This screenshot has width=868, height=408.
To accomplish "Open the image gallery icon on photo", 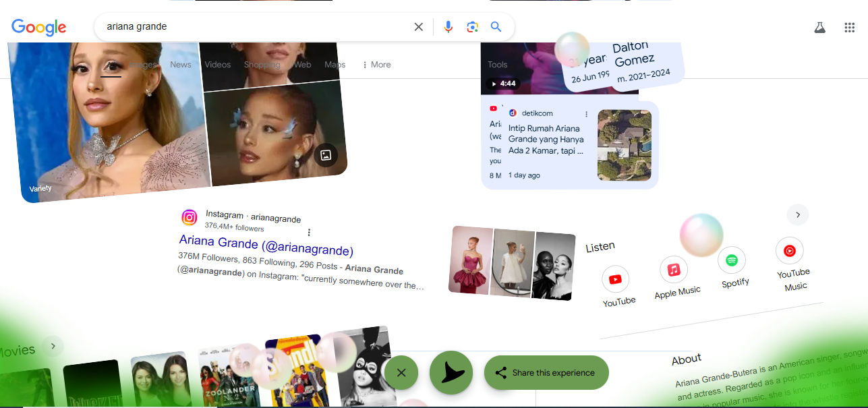I will pos(326,155).
